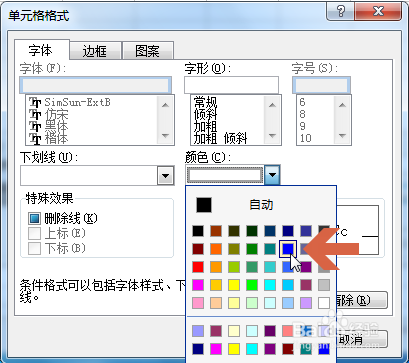Choose the 自动 automatic color option
This screenshot has width=409, height=363.
pyautogui.click(x=261, y=205)
